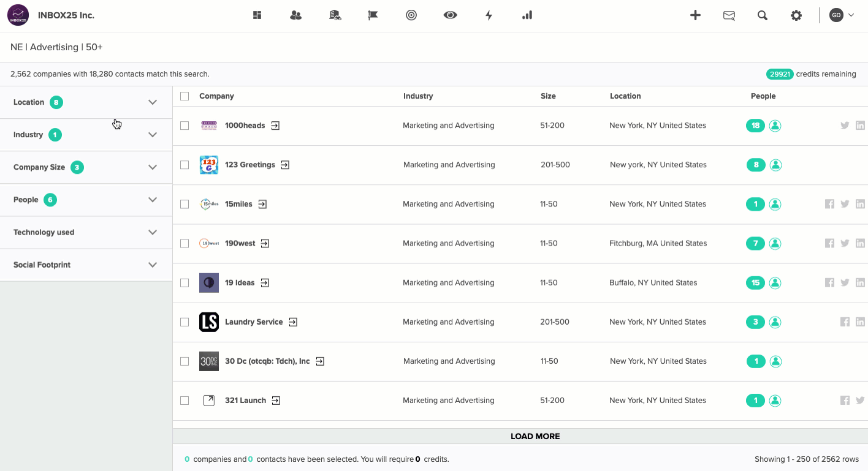Screen dimensions: 868x471
Task: Open 19 Ideas details arrow icon
Action: 265,282
